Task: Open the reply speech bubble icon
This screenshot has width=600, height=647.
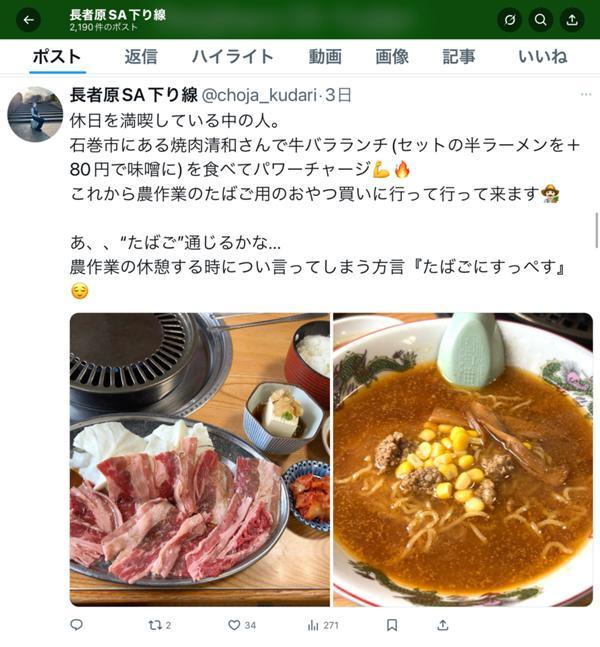Action: pyautogui.click(x=77, y=625)
